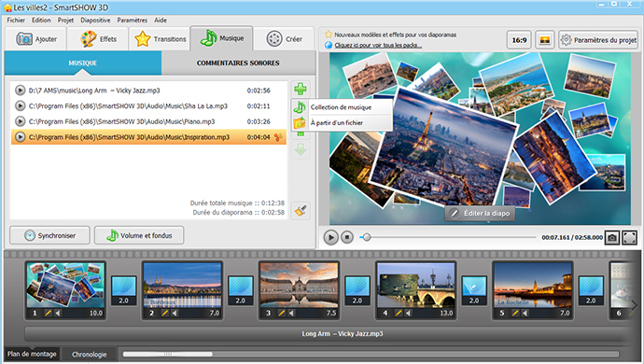Switch to MUSIQUE sub-tab
Image resolution: width=644 pixels, height=364 pixels.
pyautogui.click(x=83, y=63)
